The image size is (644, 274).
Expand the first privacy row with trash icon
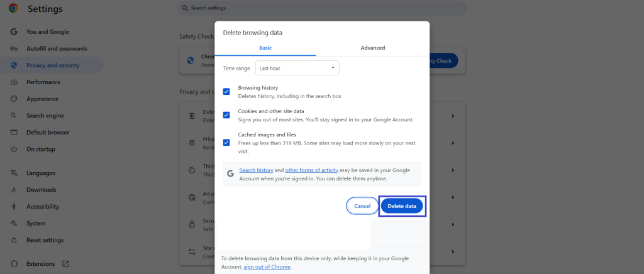[453, 116]
